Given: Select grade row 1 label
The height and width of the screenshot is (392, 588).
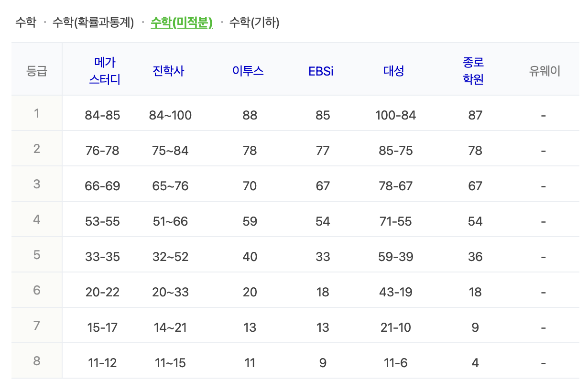Looking at the screenshot, I should (36, 113).
